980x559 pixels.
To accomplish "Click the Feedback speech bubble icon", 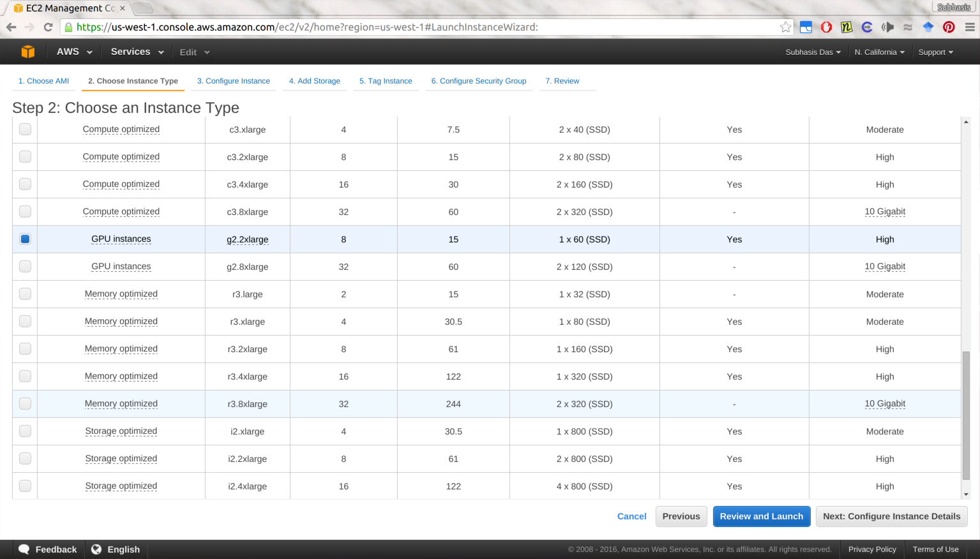I will (24, 549).
